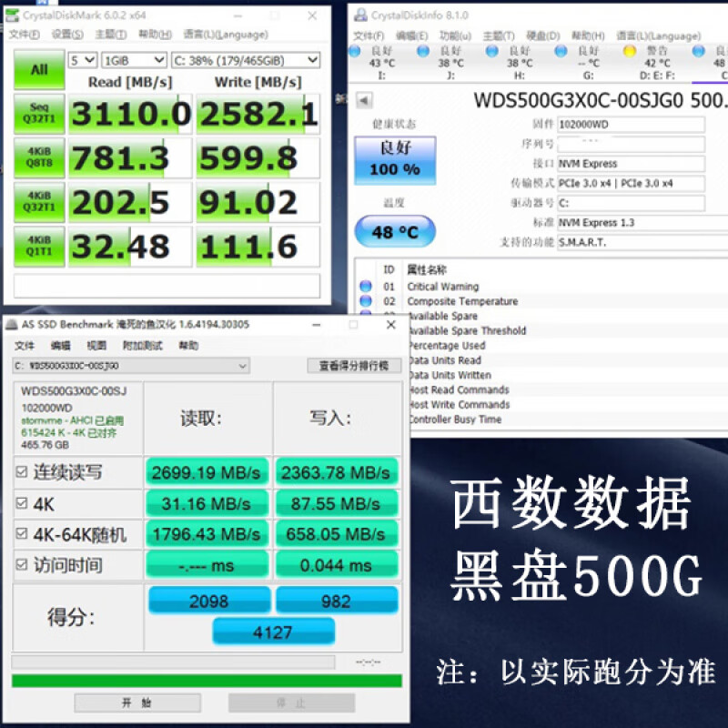The image size is (728, 728).
Task: Click the CrystalDiskMark title bar app icon
Action: [x=12, y=15]
